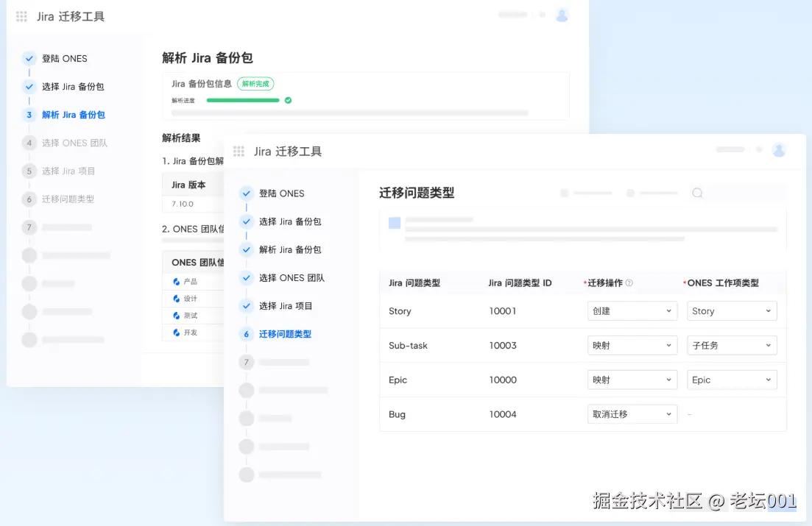Screen dimensions: 812x526
Task: Click checkmark for 登陆 ONES in back window
Action: coord(29,59)
